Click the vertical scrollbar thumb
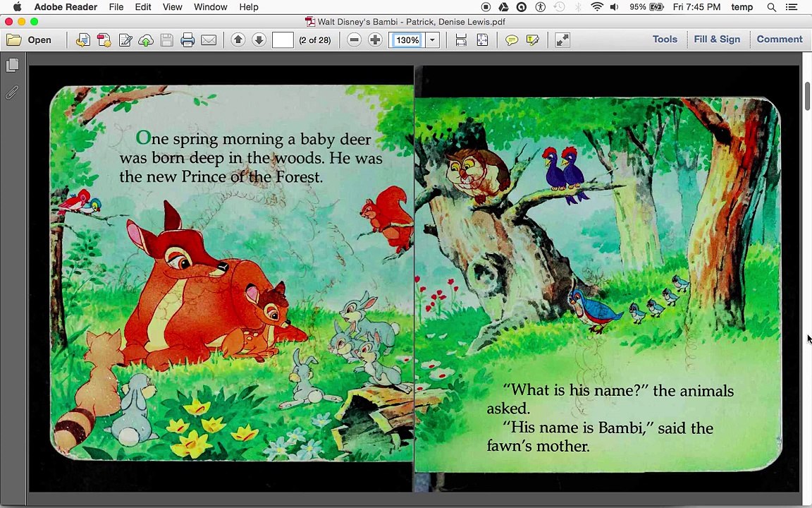This screenshot has height=508, width=812. [x=807, y=96]
